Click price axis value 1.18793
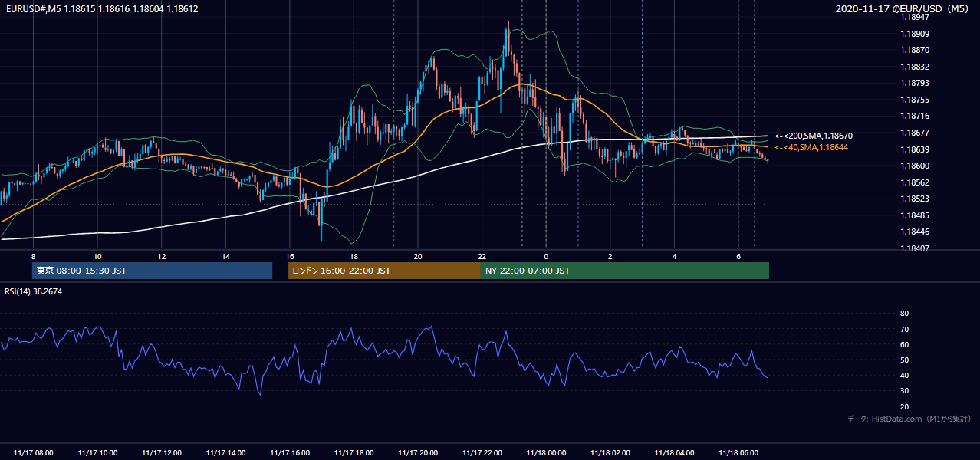This screenshot has width=980, height=460. point(914,83)
